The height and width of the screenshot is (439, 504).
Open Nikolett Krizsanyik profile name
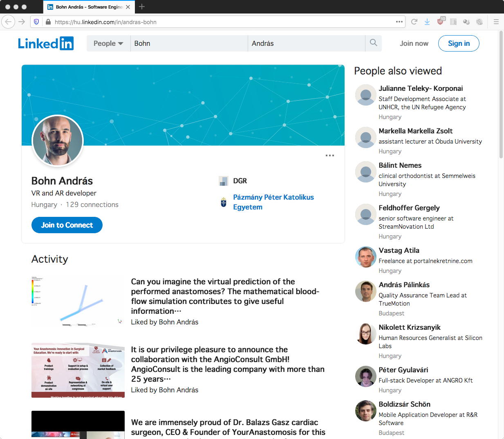click(x=410, y=327)
